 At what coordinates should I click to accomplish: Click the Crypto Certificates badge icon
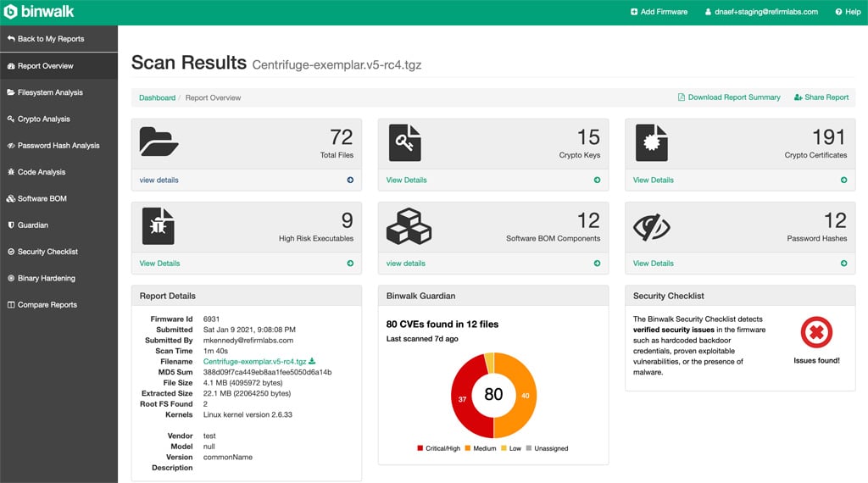pyautogui.click(x=652, y=142)
